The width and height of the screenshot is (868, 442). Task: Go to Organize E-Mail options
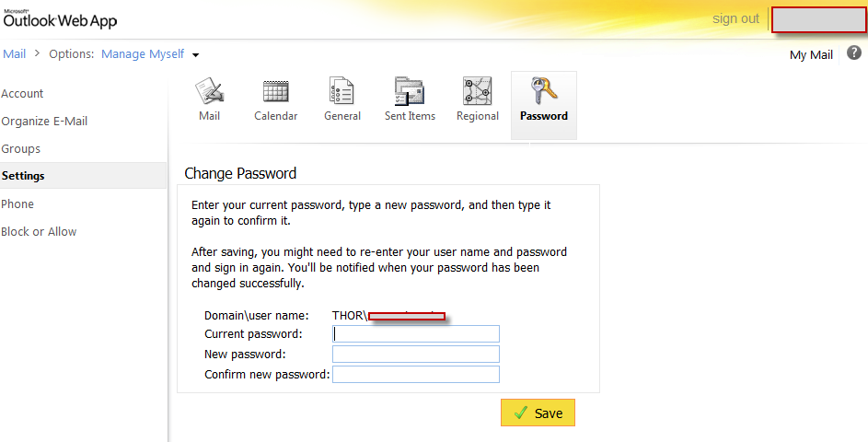(x=44, y=122)
